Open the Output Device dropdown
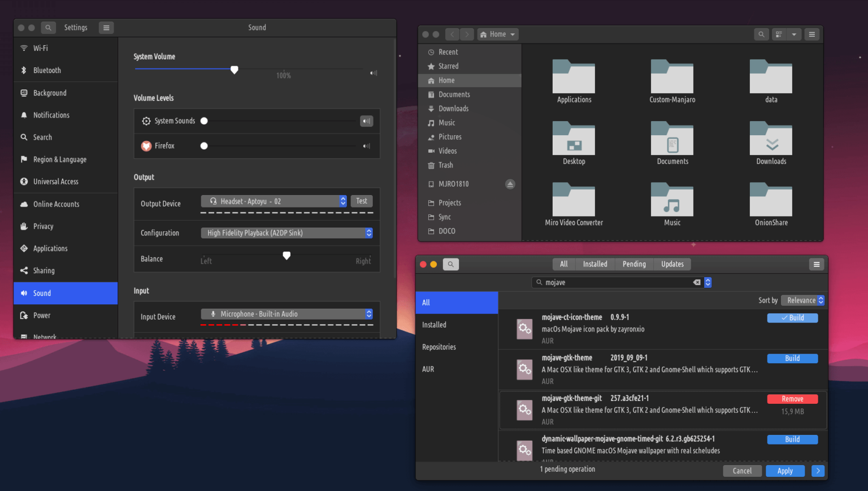 tap(274, 201)
